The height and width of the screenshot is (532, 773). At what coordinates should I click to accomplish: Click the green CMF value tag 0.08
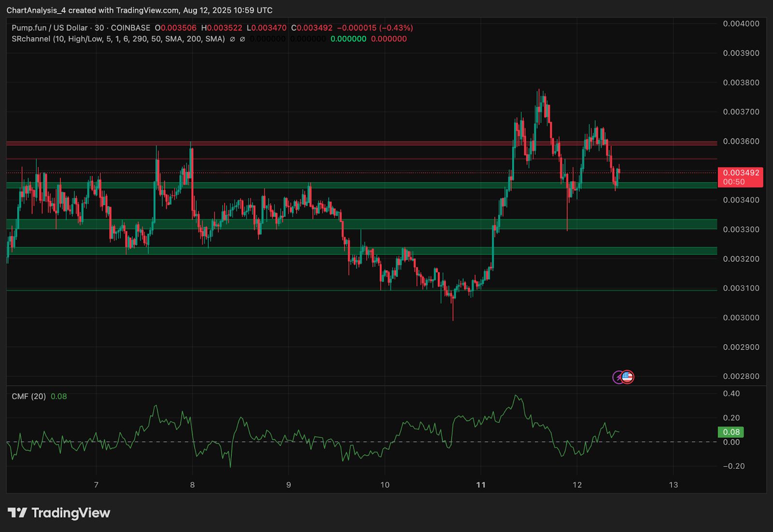pos(730,432)
